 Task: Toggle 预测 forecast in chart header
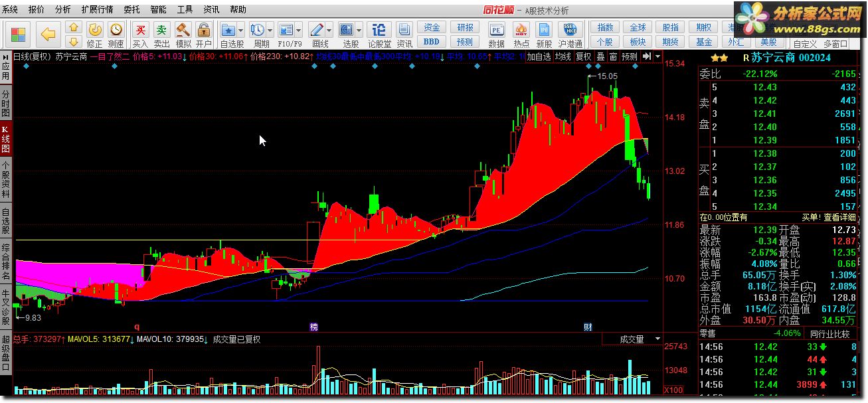pyautogui.click(x=629, y=56)
